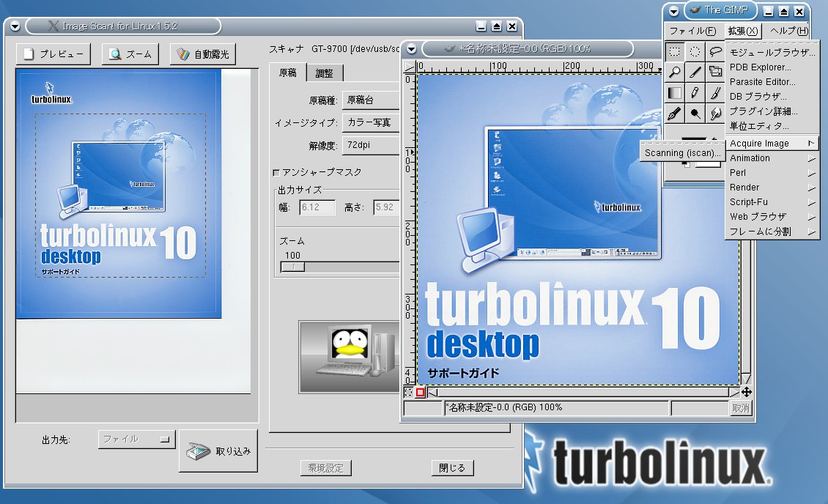828x504 pixels.
Task: Select the Dodge/Burn tool
Action: coord(695,114)
